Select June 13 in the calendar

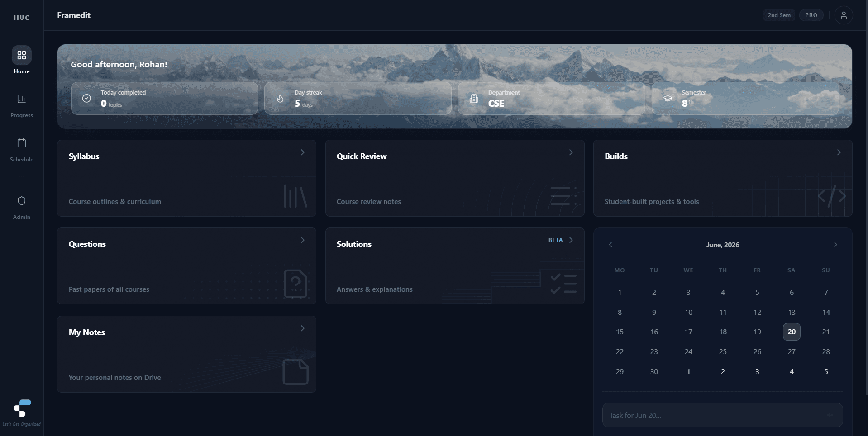pos(792,313)
